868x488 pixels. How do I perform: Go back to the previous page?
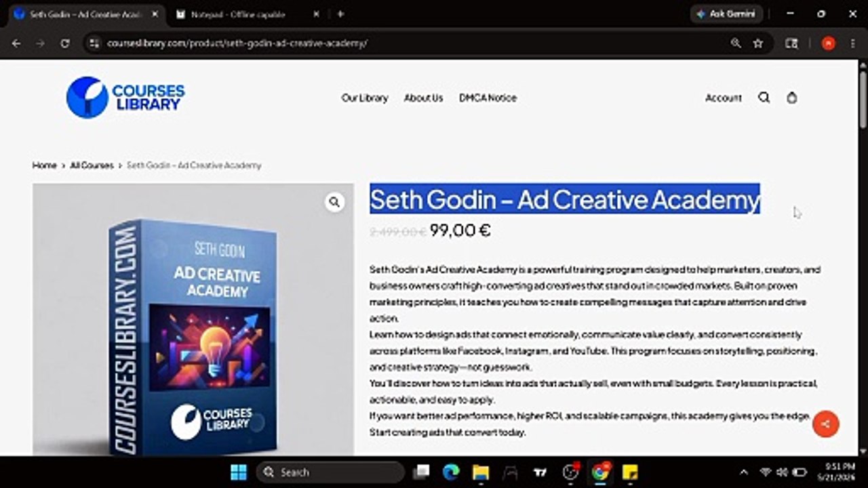click(x=16, y=43)
